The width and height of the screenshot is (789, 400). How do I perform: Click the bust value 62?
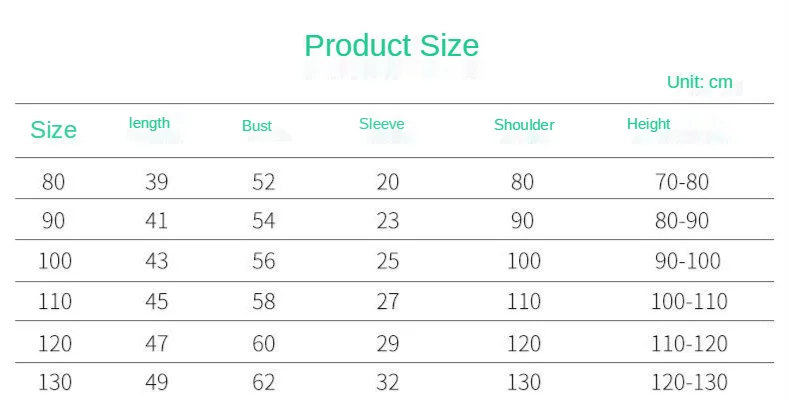[263, 382]
